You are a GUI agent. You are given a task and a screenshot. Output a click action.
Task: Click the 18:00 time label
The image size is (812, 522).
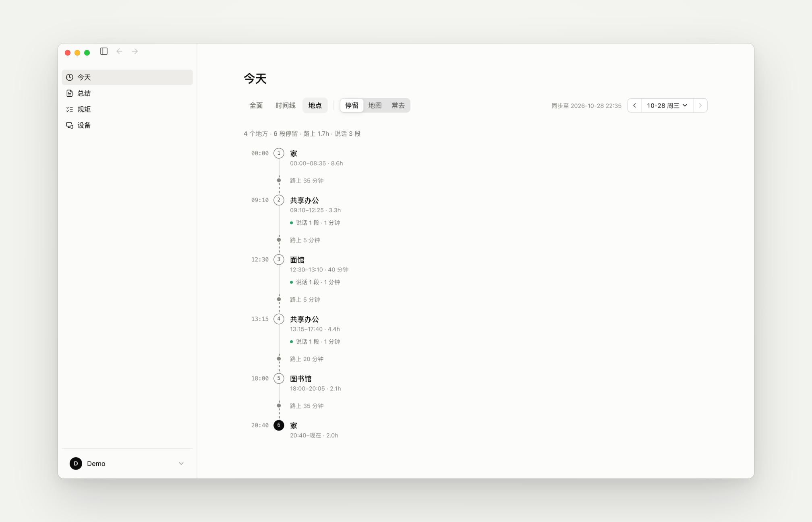[x=260, y=379]
